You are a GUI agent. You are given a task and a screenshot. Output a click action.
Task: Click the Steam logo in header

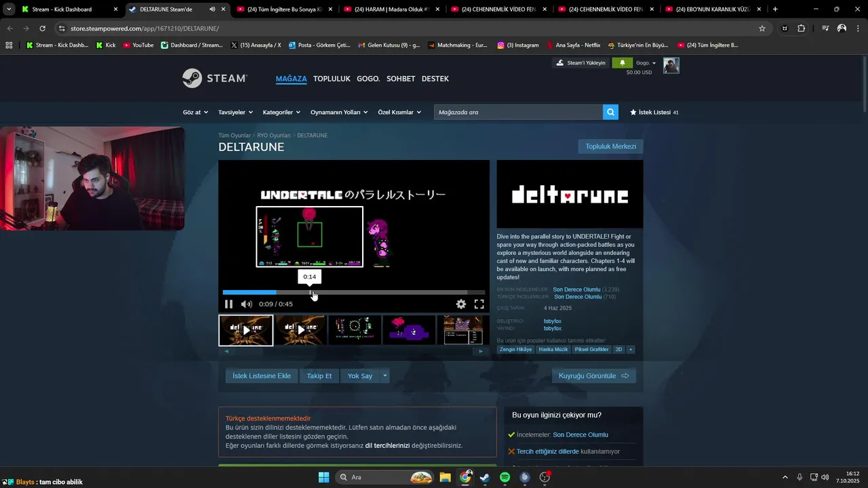214,78
